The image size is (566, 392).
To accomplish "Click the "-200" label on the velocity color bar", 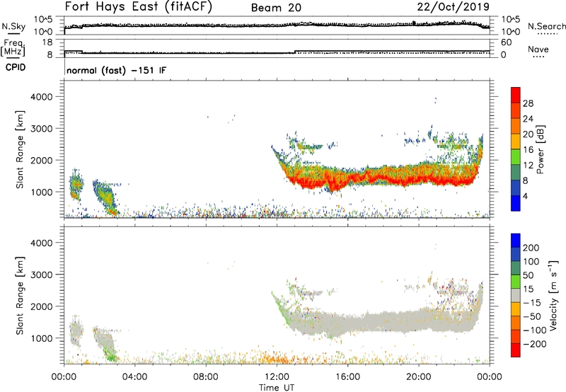I will pos(534,344).
